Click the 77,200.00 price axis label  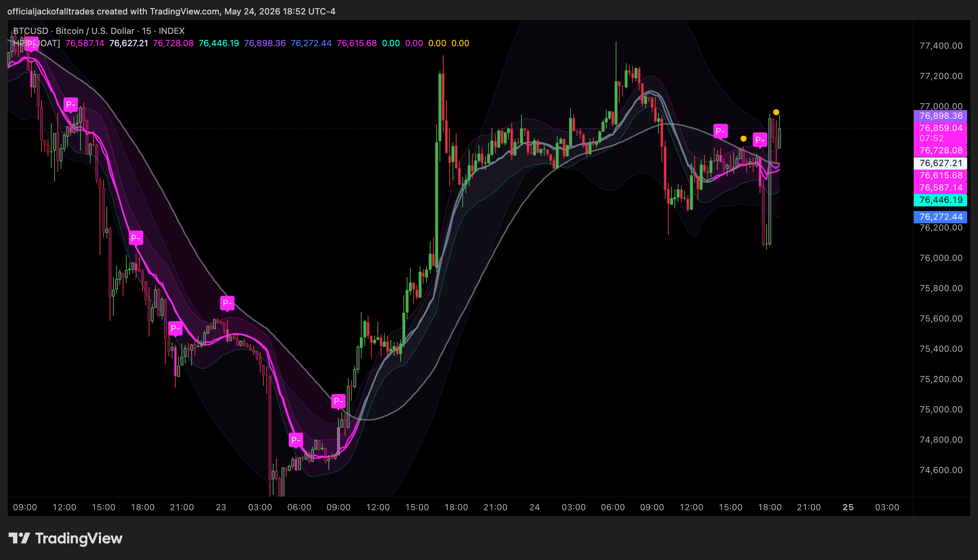point(941,76)
